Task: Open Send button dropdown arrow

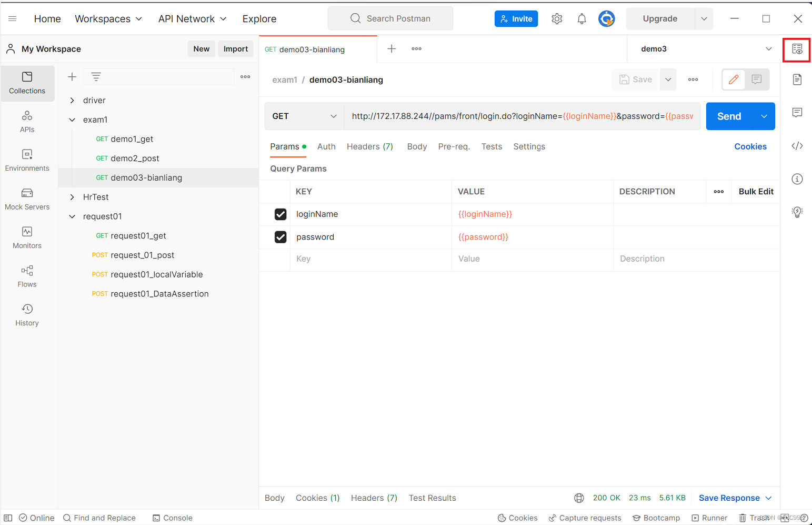Action: (x=764, y=116)
